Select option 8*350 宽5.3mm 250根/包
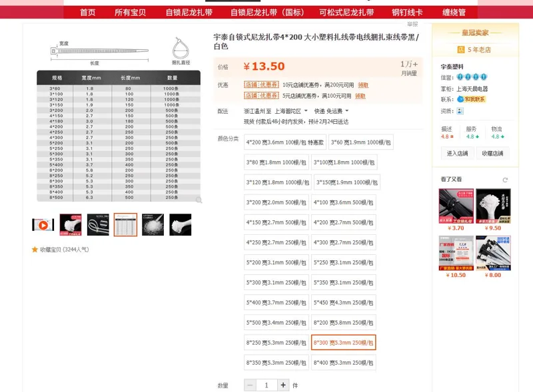Viewport: 533px width, 392px height. click(x=276, y=363)
